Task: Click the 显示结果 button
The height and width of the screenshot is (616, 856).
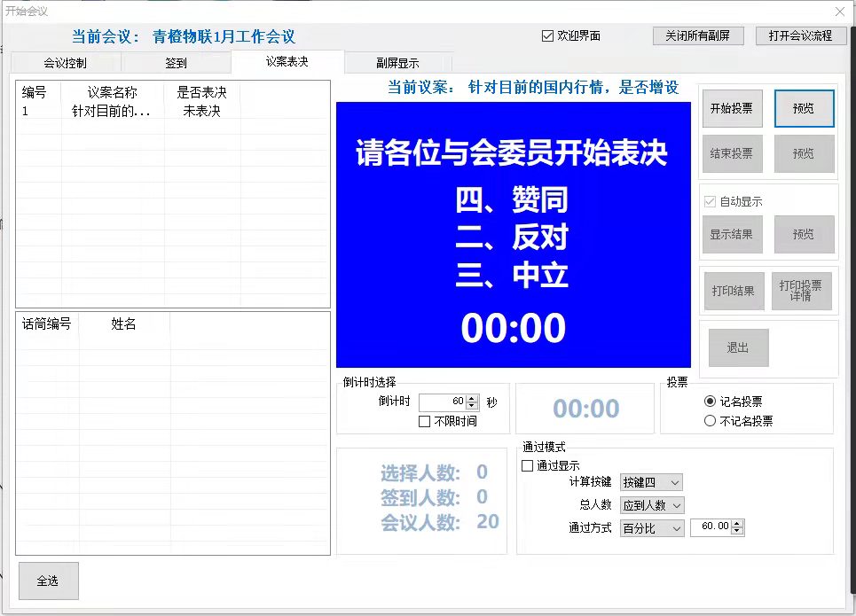Action: tap(732, 235)
